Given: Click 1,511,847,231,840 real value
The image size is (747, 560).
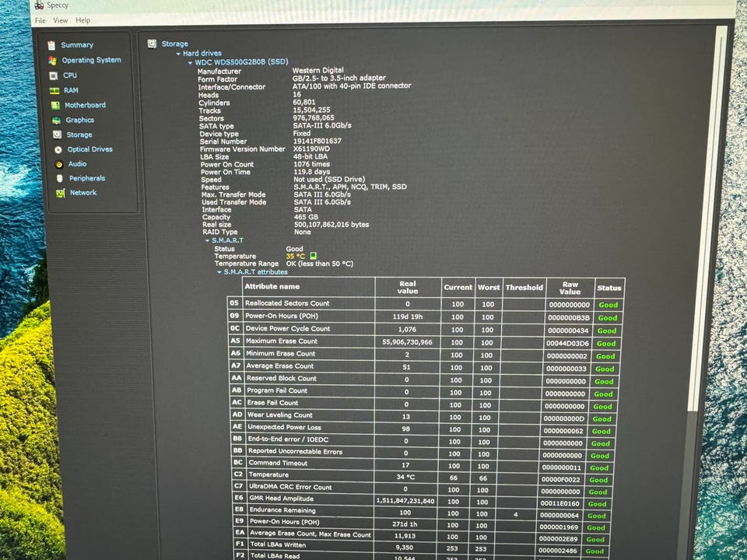Looking at the screenshot, I should (x=405, y=500).
